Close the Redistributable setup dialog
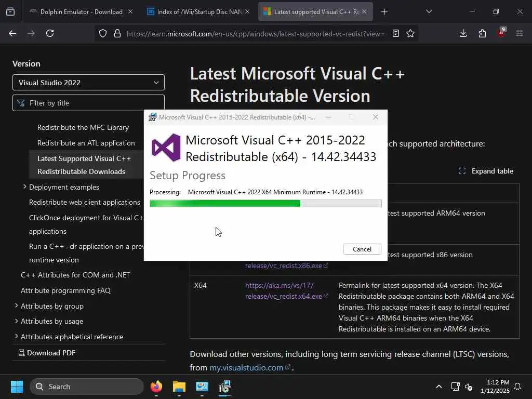532x399 pixels. coord(375,117)
